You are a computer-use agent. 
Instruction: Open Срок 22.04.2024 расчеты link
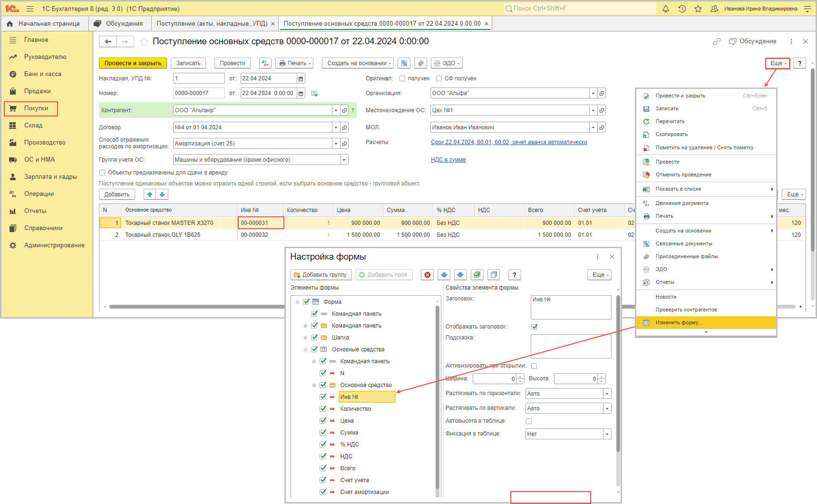click(x=509, y=142)
